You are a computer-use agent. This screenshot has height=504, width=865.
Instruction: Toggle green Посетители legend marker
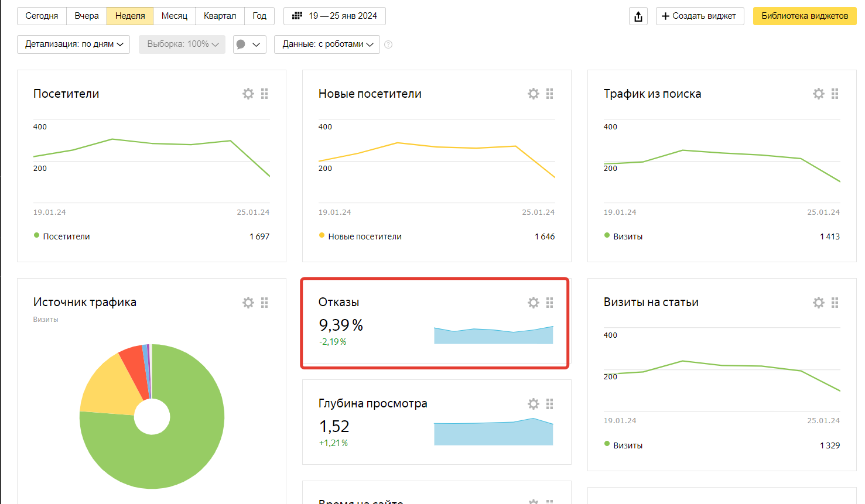[36, 235]
